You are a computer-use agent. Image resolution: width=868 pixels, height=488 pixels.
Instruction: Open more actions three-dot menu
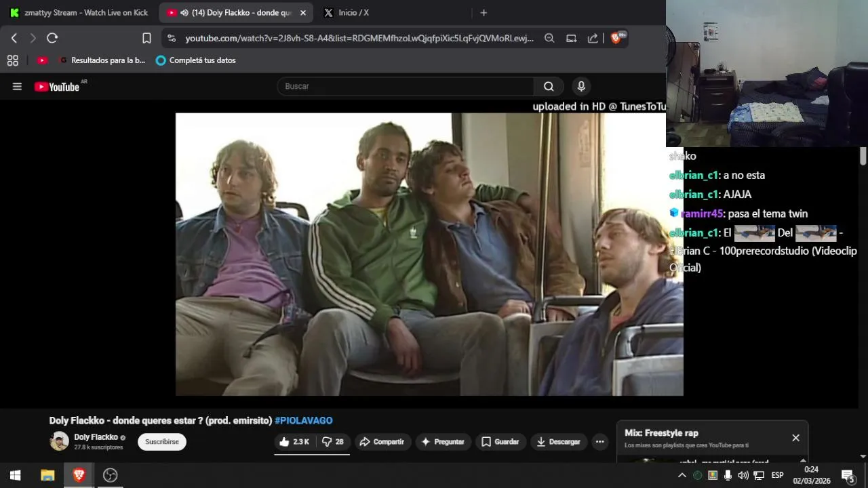point(599,442)
